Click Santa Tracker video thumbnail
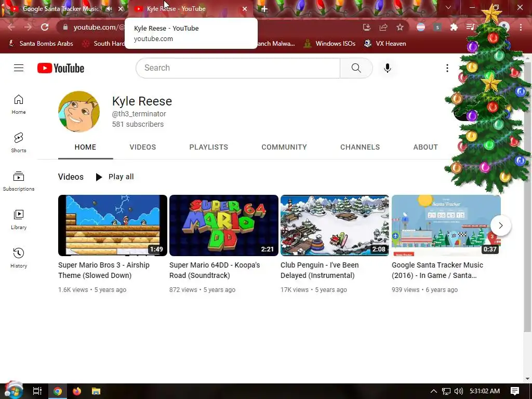532x399 pixels. [x=446, y=225]
